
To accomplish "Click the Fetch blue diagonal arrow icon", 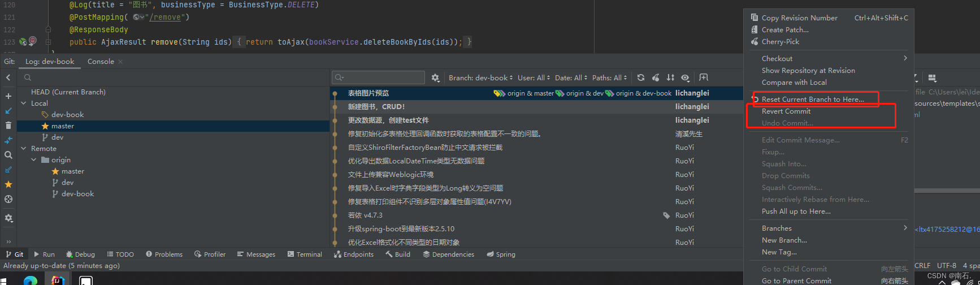I will tap(8, 170).
